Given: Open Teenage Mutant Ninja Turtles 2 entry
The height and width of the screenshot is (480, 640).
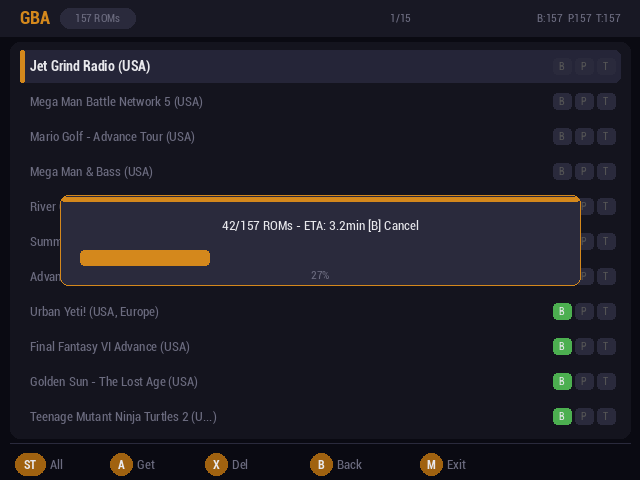Looking at the screenshot, I should coord(123,416).
